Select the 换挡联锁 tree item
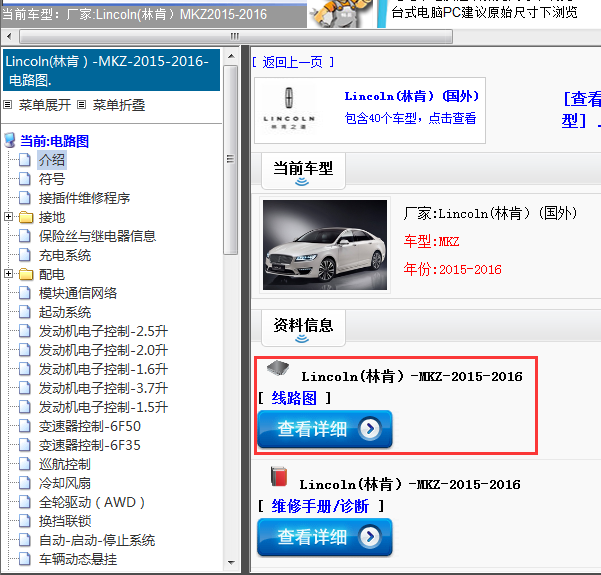 (65, 521)
